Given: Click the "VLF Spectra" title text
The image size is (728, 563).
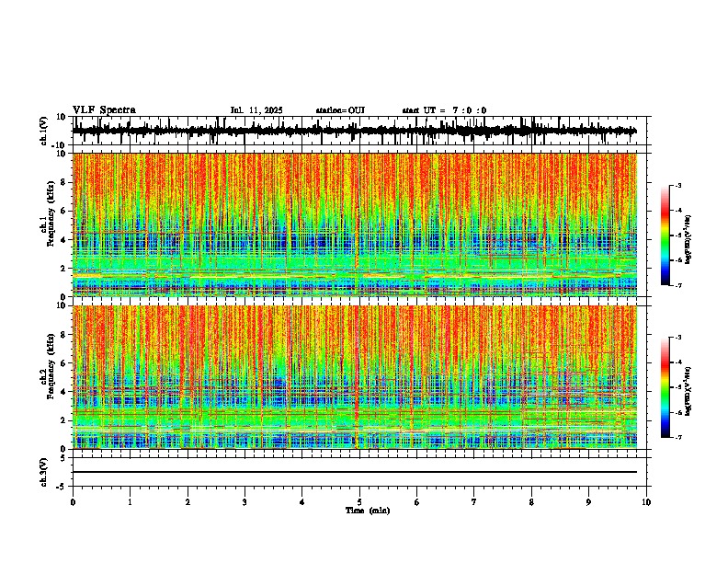Looking at the screenshot, I should pyautogui.click(x=104, y=110).
